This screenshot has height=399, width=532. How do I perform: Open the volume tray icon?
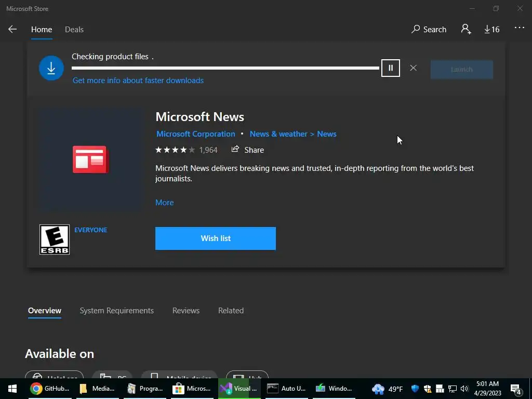[x=464, y=389]
